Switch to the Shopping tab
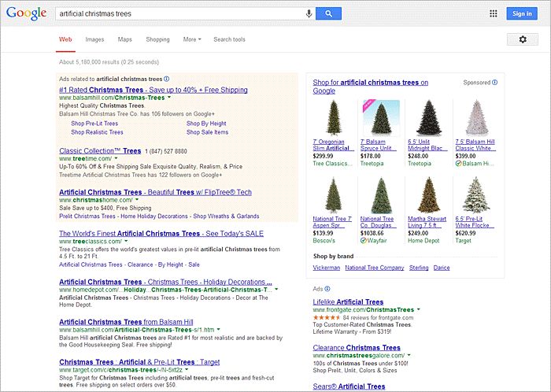The height and width of the screenshot is (392, 551). coord(157,39)
